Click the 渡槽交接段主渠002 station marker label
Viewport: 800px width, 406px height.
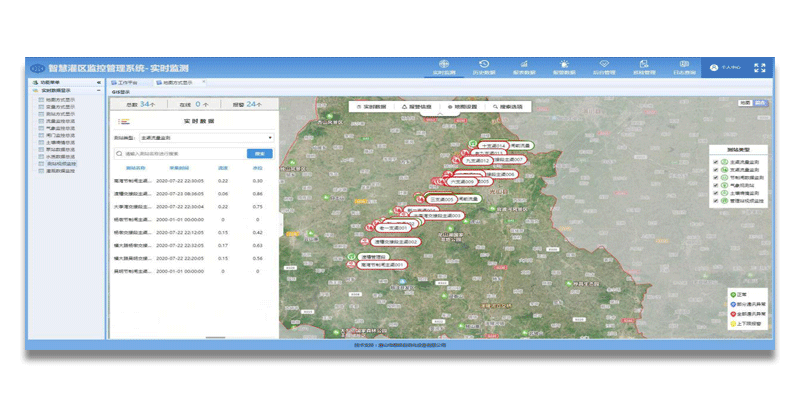396,242
